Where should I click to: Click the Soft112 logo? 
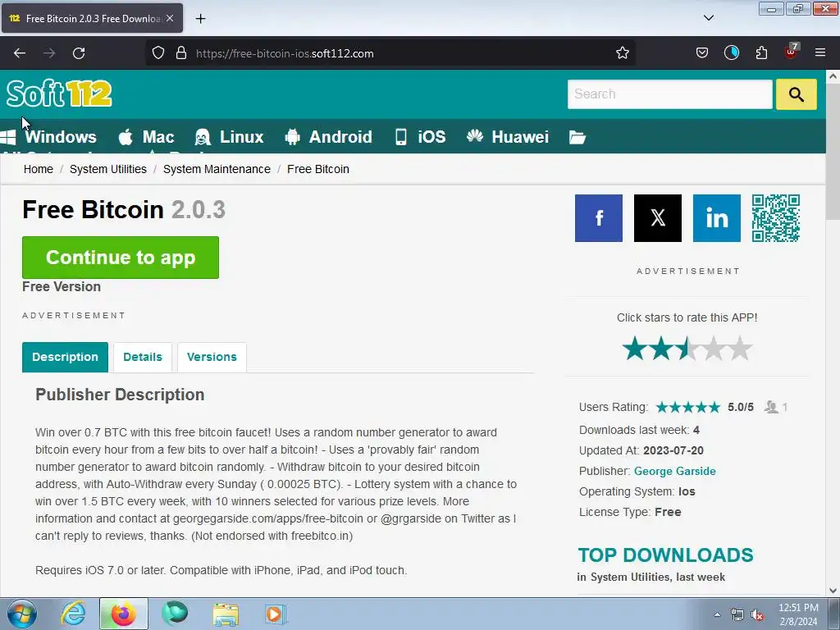pyautogui.click(x=59, y=94)
